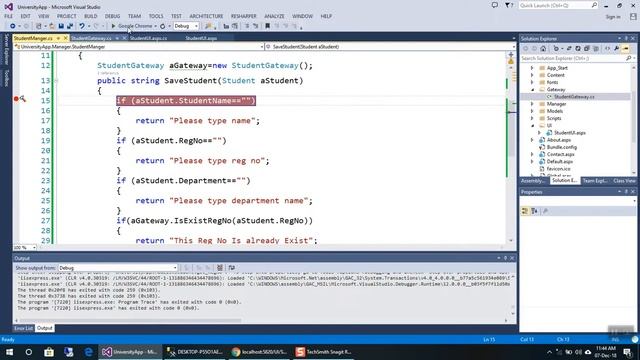Screen dimensions: 640x360
Task: Click the feedback chat bubble icon in the title bar
Action: tap(495, 5)
